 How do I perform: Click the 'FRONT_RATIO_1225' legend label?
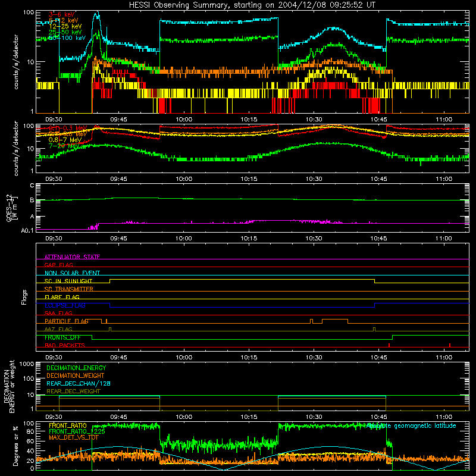coord(77,431)
